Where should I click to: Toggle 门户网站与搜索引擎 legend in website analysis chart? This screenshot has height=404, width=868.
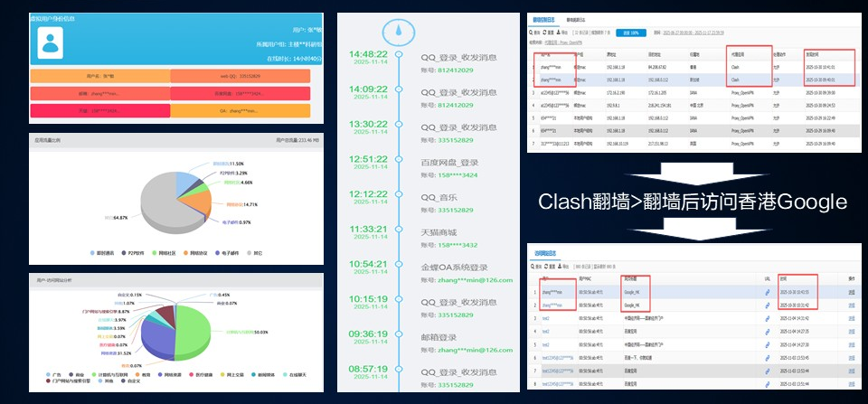pyautogui.click(x=68, y=381)
